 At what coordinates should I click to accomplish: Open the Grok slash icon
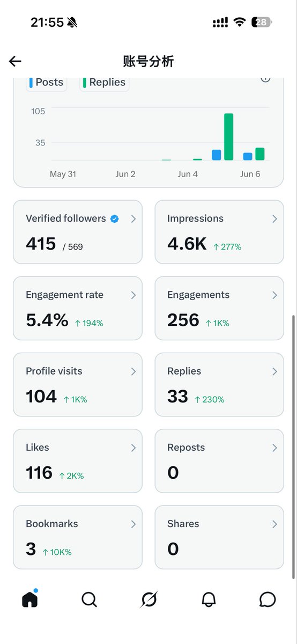(148, 599)
